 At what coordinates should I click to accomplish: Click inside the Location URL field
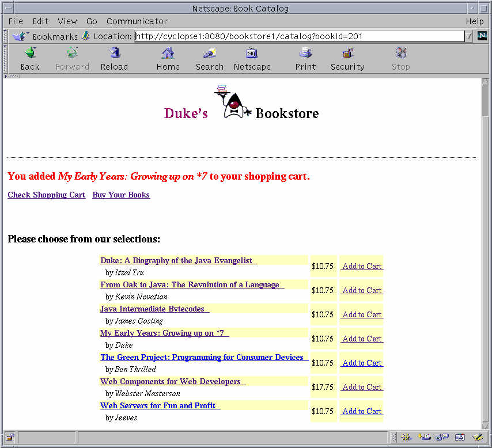[300, 36]
